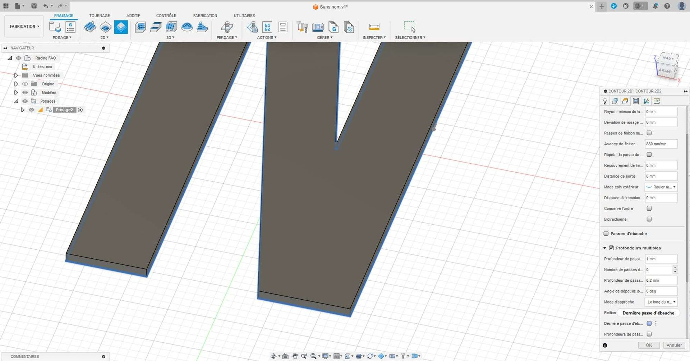Click the selection tool icon above Sélectionner

pos(409,27)
